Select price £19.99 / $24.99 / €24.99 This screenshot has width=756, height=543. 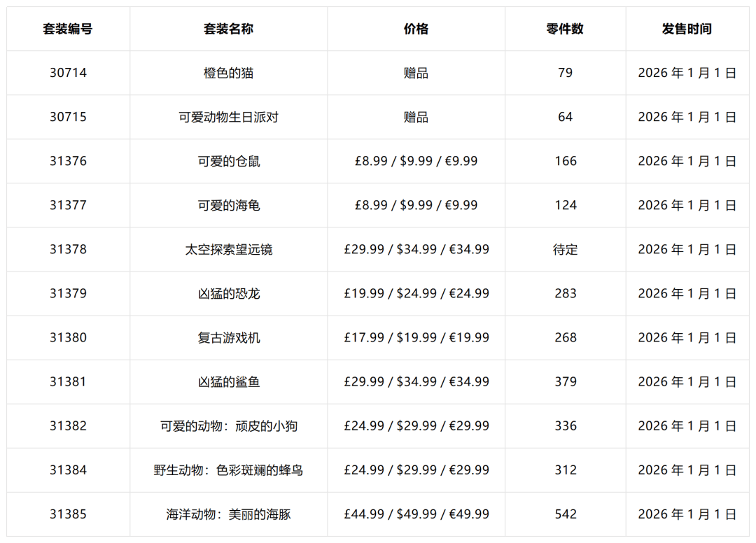click(416, 293)
